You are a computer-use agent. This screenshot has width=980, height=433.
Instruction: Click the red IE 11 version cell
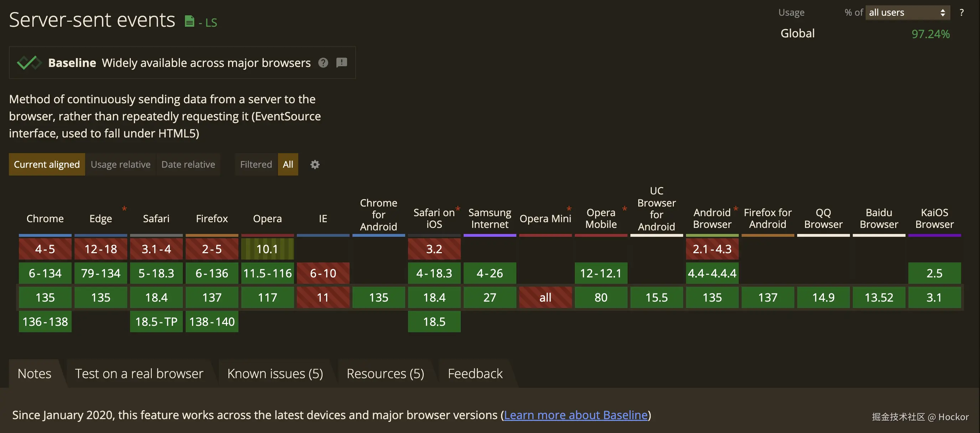point(323,297)
